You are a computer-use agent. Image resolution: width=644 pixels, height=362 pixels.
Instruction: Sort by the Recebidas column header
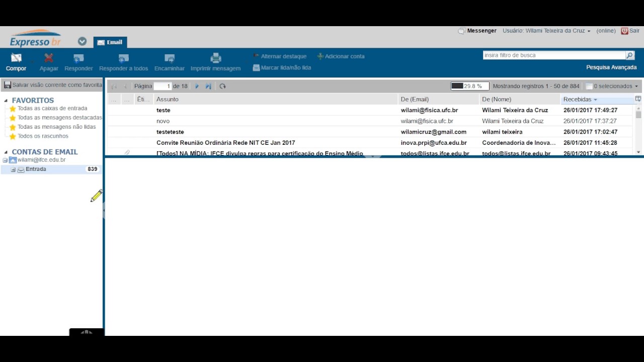[597, 99]
